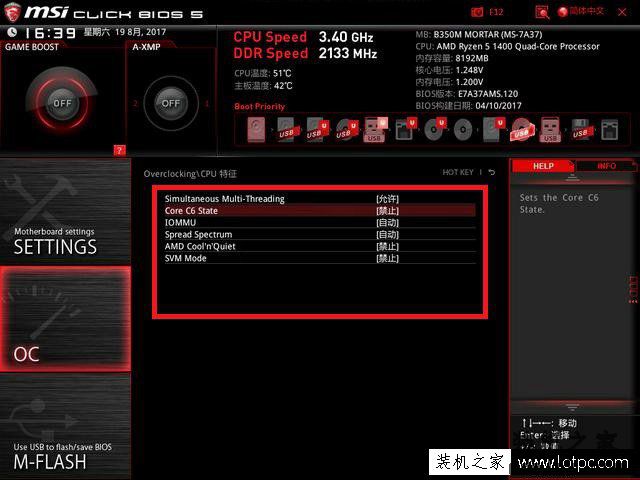Select the ninth boot icon, UEFI hard disk

[x=493, y=130]
